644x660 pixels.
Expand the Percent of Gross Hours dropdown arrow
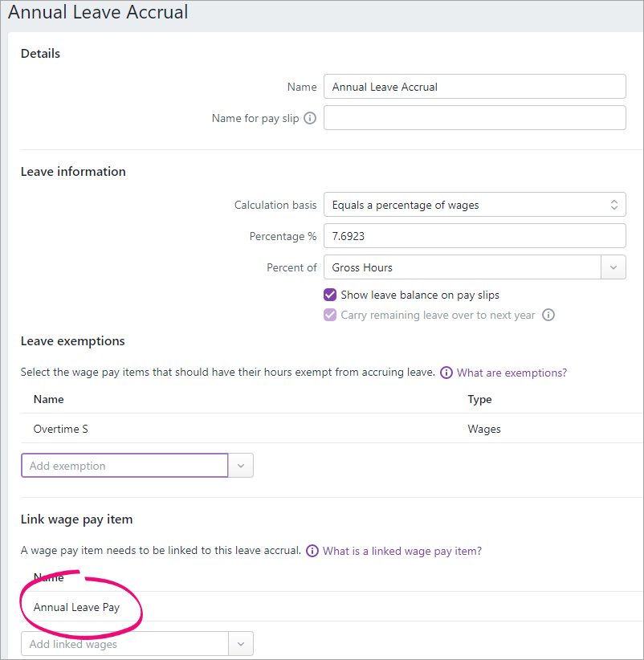click(613, 267)
